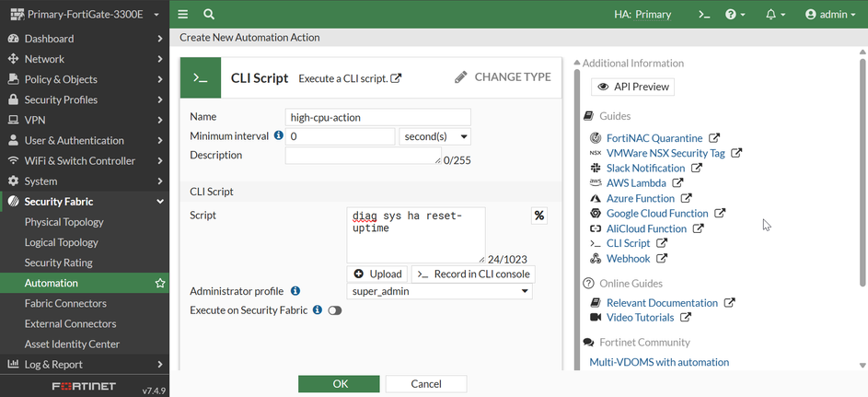Toggle Execute on Security Fabric switch
868x397 pixels.
coord(335,310)
